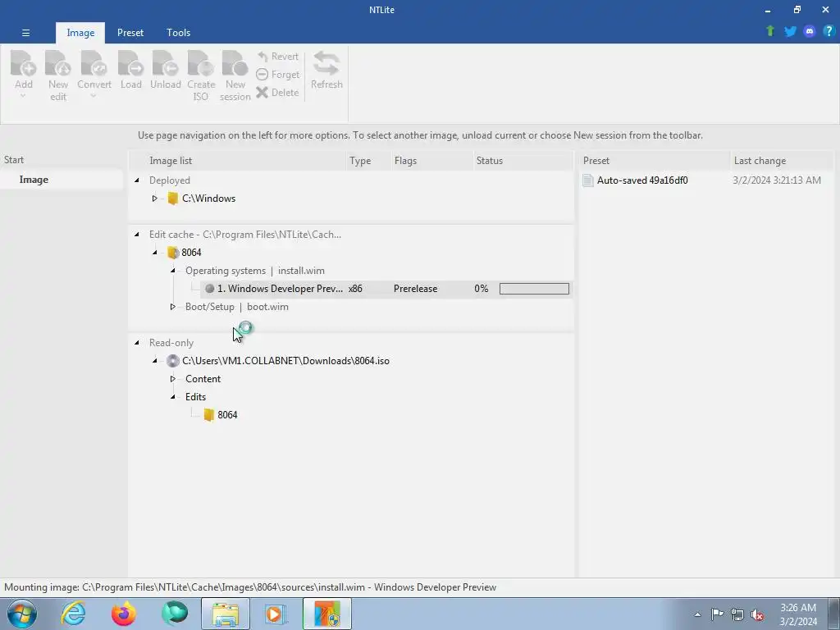Screen dimensions: 840x630
Task: Collapse the Read-only group
Action: pos(137,342)
